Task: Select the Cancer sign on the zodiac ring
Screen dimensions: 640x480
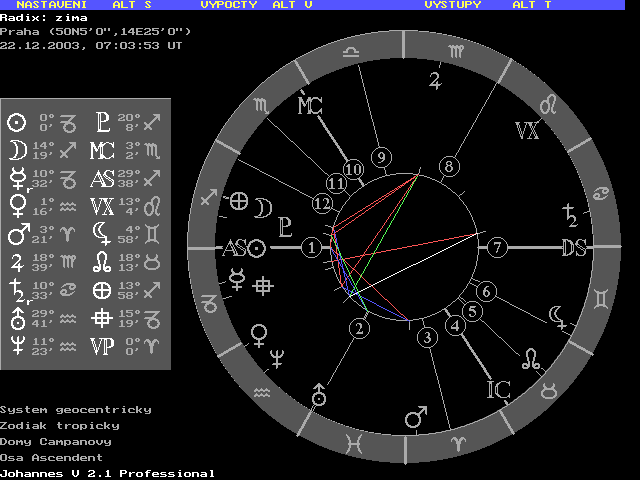Action: point(602,192)
